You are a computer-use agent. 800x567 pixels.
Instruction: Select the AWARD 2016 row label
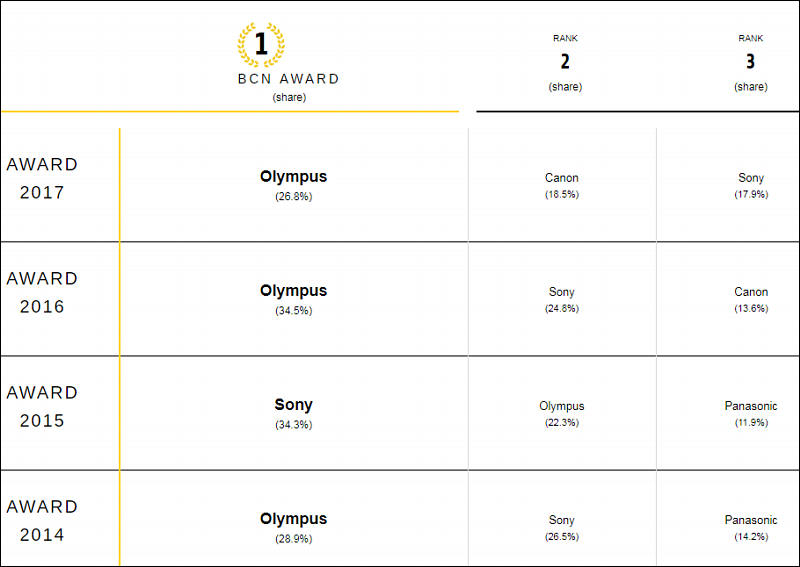tap(42, 292)
